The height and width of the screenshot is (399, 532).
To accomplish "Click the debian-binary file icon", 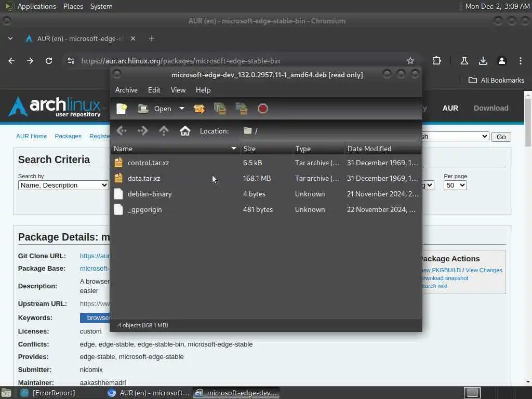I will pos(118,194).
